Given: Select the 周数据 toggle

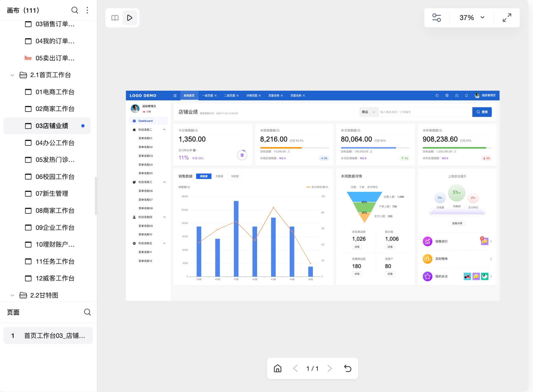Looking at the screenshot, I should click(x=204, y=176).
